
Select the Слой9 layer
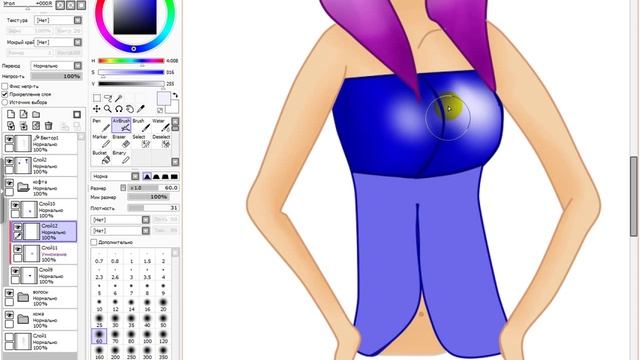pos(44,276)
